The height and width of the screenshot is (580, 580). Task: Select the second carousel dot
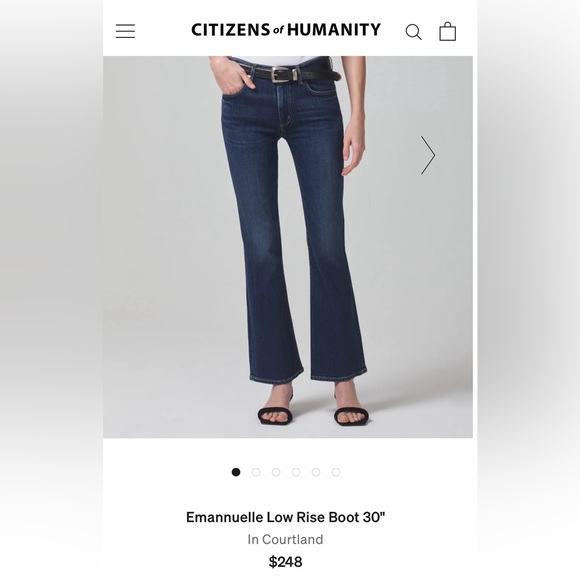(256, 472)
